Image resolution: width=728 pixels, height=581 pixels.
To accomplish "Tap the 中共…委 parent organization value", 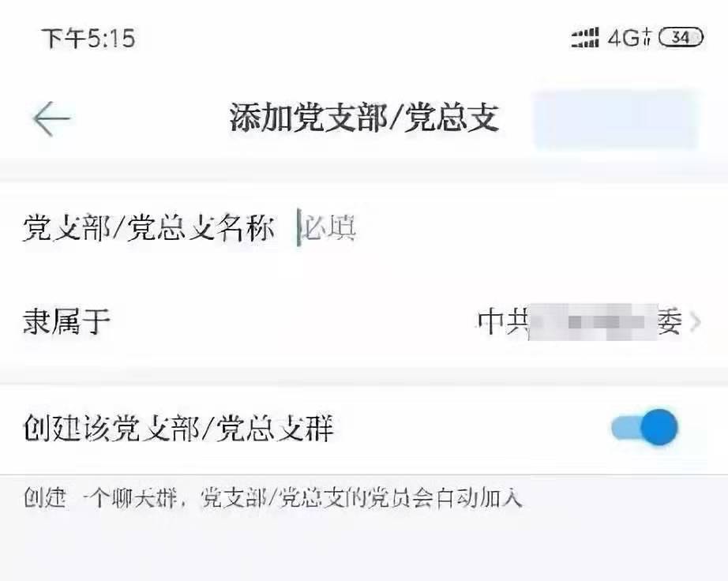I will click(x=580, y=322).
